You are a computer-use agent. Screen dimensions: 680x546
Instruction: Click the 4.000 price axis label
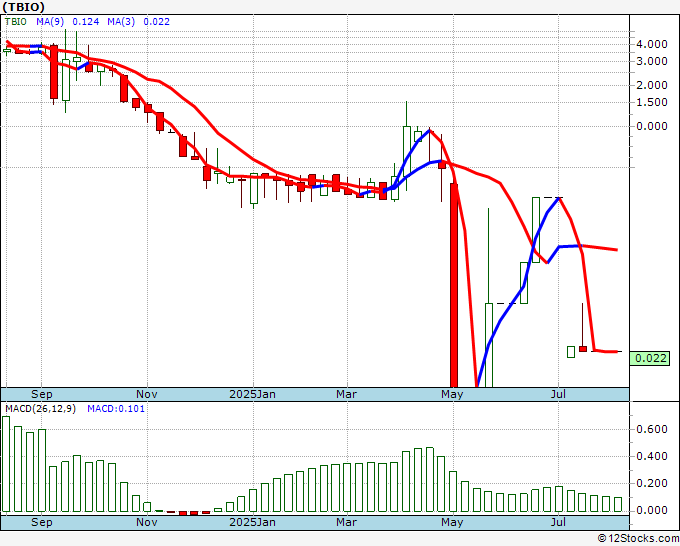[x=651, y=44]
